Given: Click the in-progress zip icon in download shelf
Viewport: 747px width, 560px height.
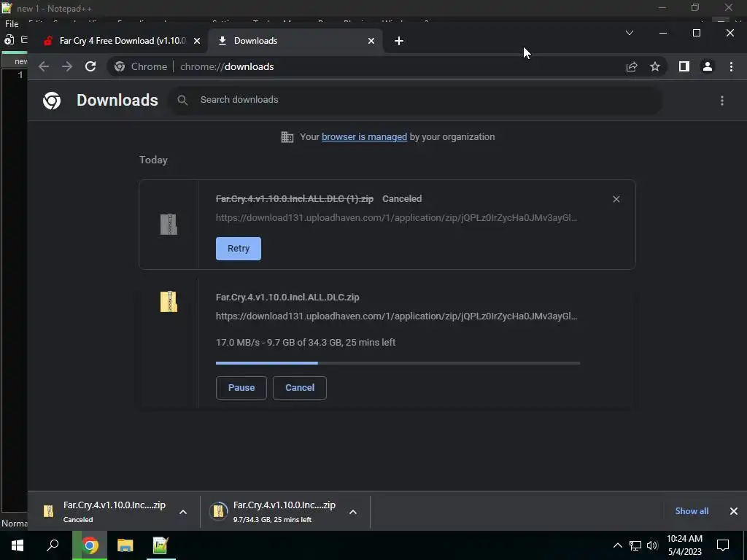Looking at the screenshot, I should (218, 511).
